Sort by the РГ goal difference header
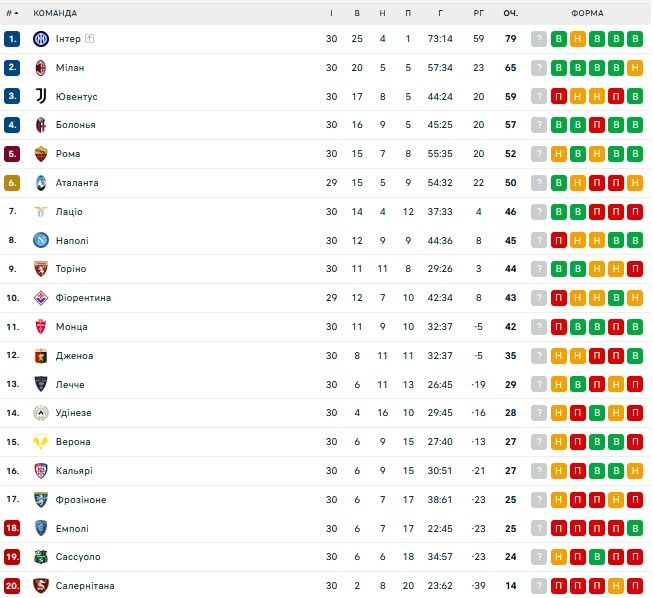Viewport: 653px width, 598px height. click(x=478, y=13)
